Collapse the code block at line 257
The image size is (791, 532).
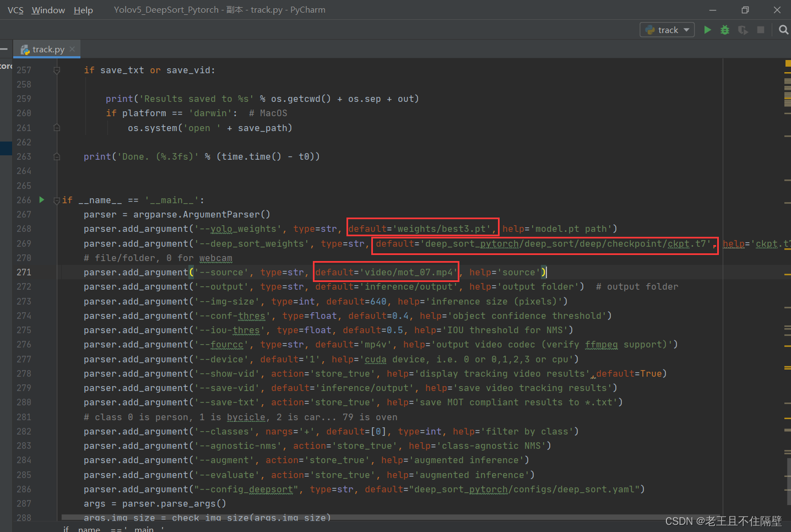pyautogui.click(x=57, y=70)
